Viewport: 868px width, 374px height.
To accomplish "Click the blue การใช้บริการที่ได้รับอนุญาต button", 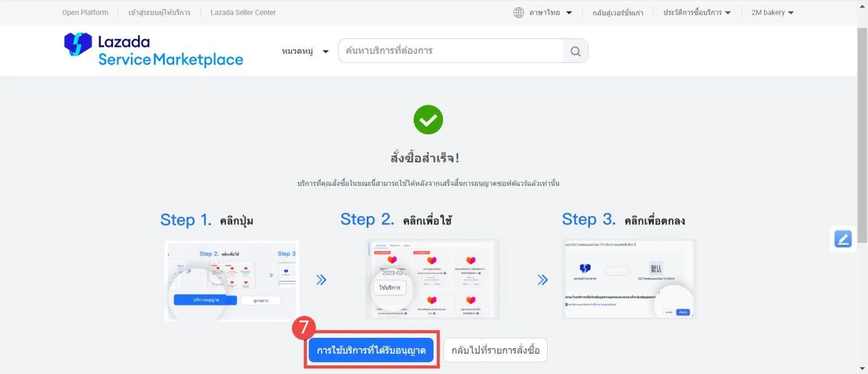I will 371,350.
